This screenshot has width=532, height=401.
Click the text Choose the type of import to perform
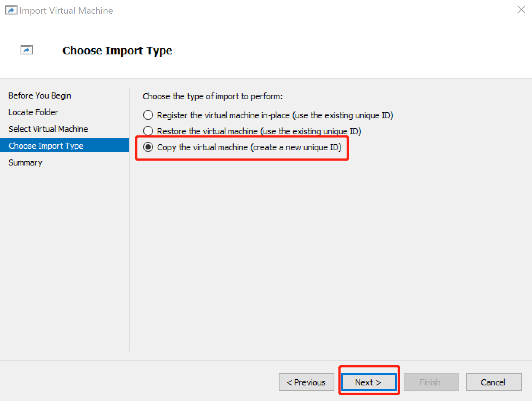212,96
